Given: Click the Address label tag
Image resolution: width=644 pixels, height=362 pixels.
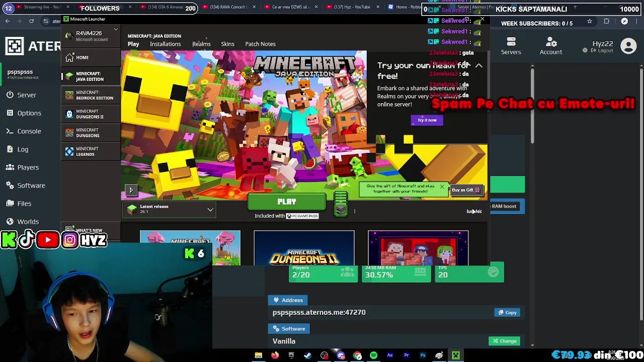Looking at the screenshot, I should click(x=288, y=300).
